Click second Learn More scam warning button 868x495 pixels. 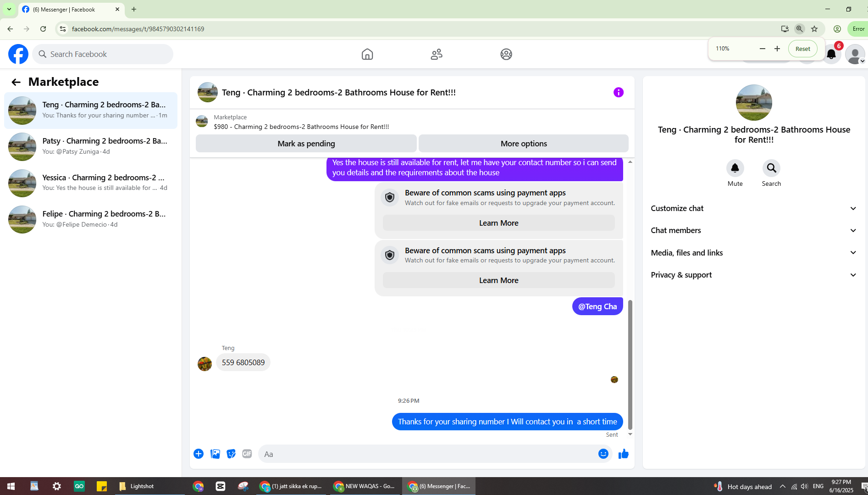click(x=499, y=280)
